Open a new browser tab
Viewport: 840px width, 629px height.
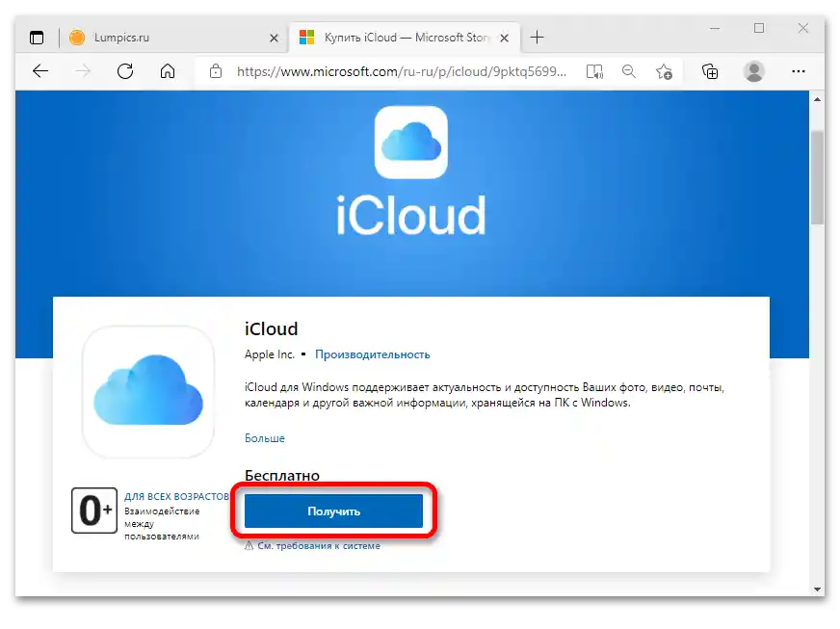[x=537, y=37]
